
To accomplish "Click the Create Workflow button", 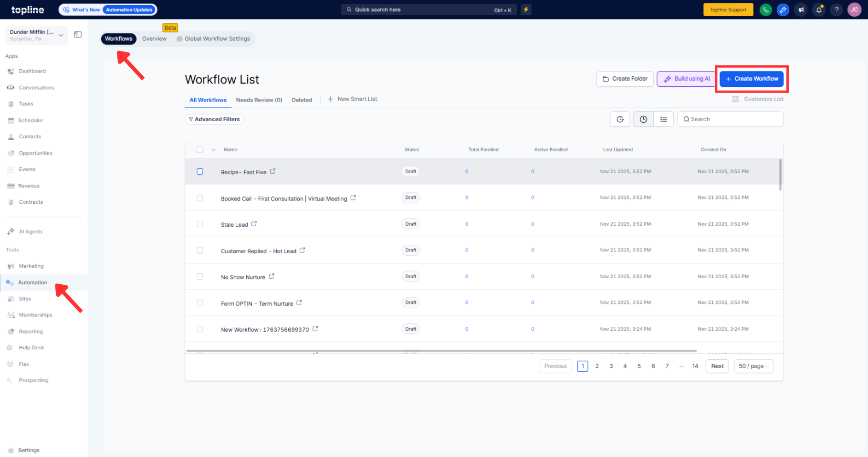I will click(752, 79).
